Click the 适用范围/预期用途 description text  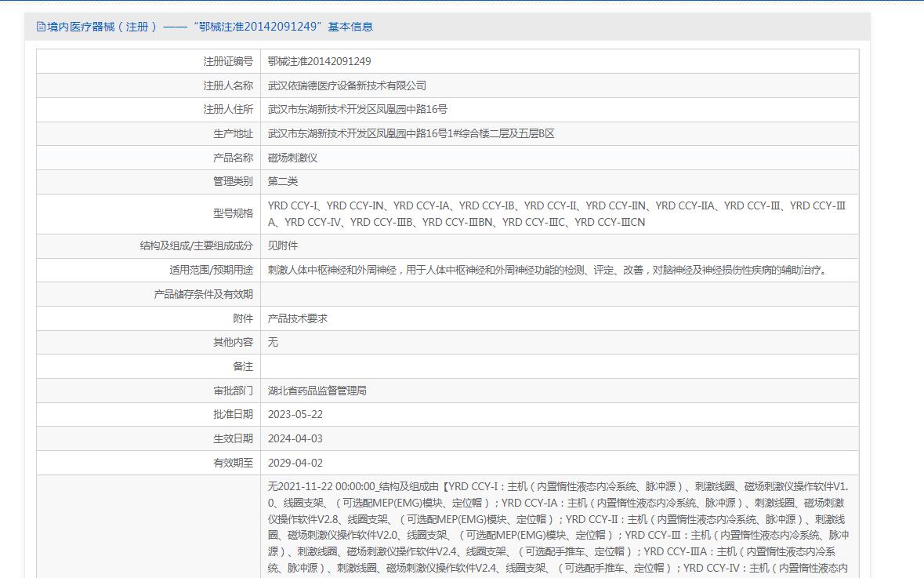tap(547, 270)
